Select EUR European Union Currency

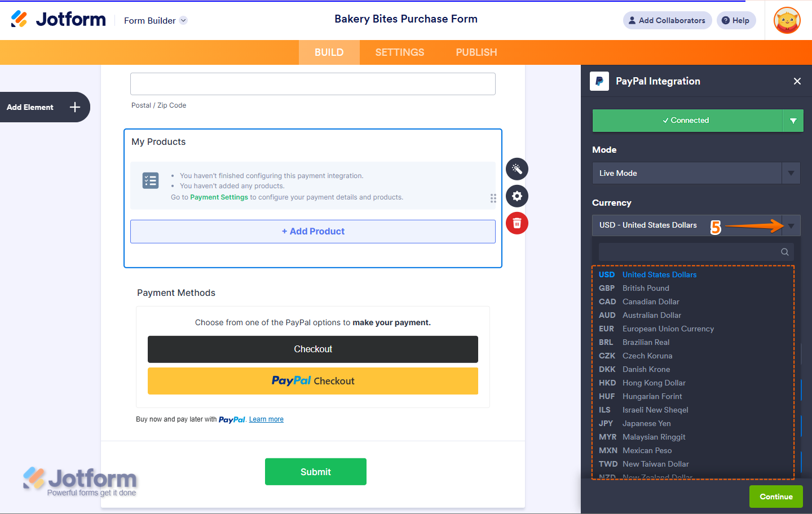[x=693, y=329]
